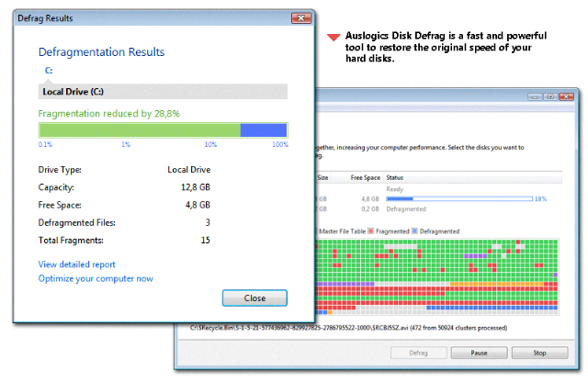
Task: Click the red arrow icon beside Auslogics text
Action: (334, 38)
